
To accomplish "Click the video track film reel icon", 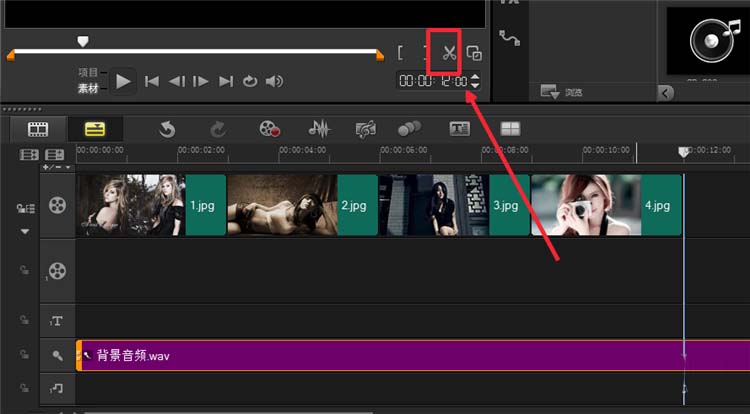I will [x=57, y=205].
